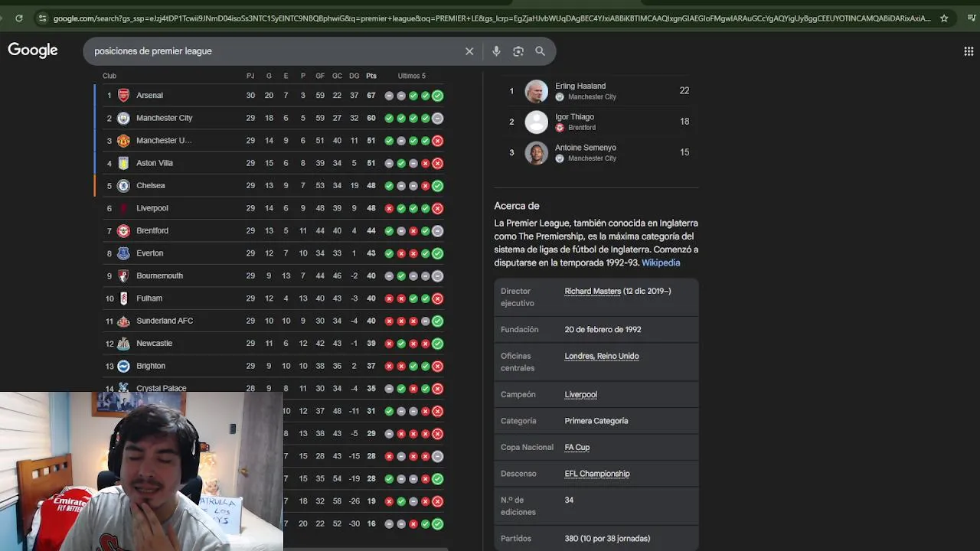The height and width of the screenshot is (551, 980).
Task: Open Erling Haaland player photo
Action: [537, 91]
